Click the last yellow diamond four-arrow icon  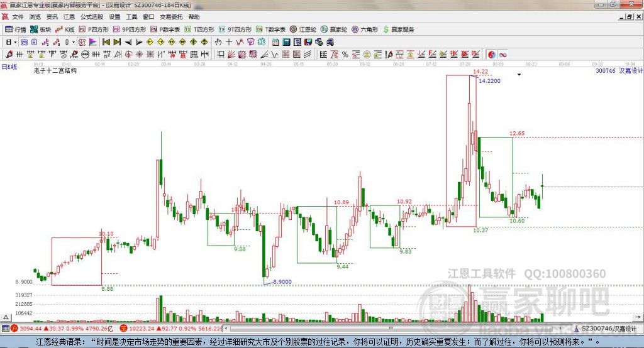(x=204, y=42)
